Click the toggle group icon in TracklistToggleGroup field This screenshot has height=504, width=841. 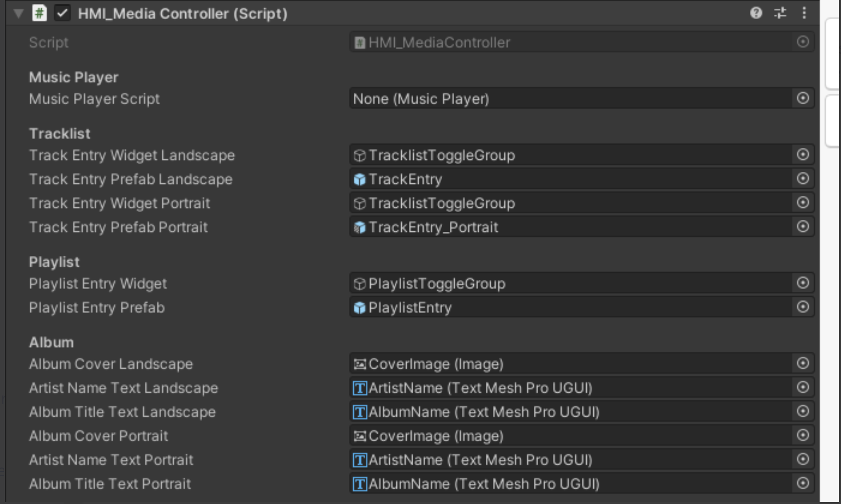click(x=359, y=155)
